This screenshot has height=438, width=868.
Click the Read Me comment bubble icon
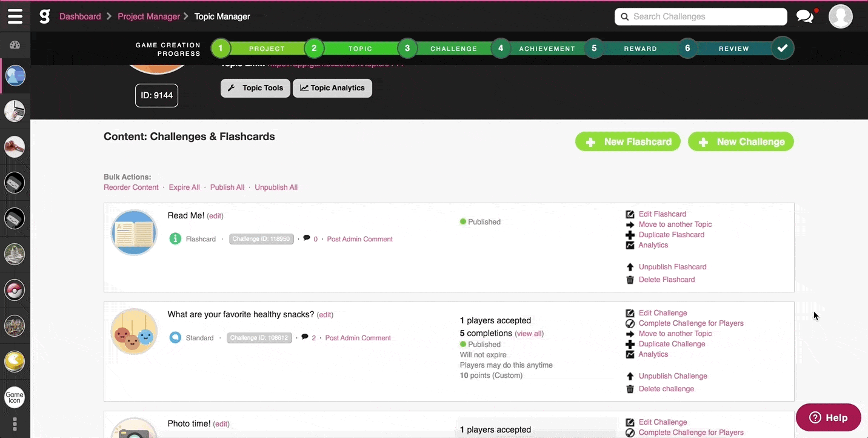(307, 238)
